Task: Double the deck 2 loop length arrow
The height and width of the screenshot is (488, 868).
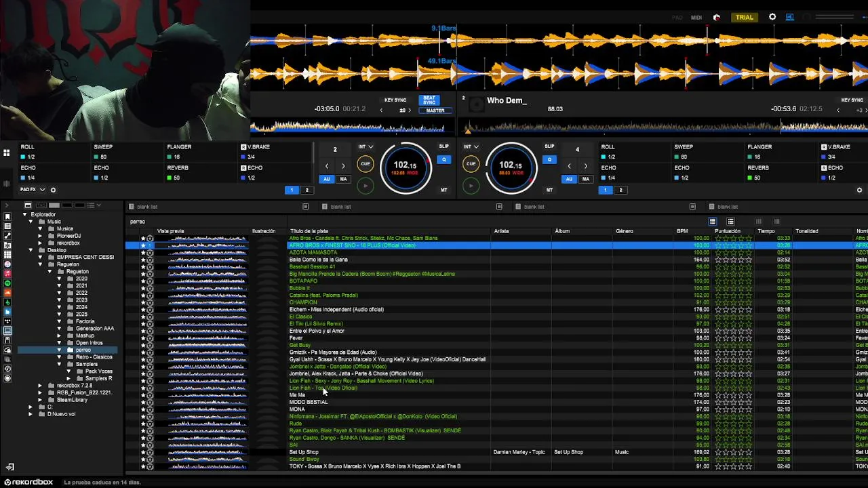Action: point(586,166)
